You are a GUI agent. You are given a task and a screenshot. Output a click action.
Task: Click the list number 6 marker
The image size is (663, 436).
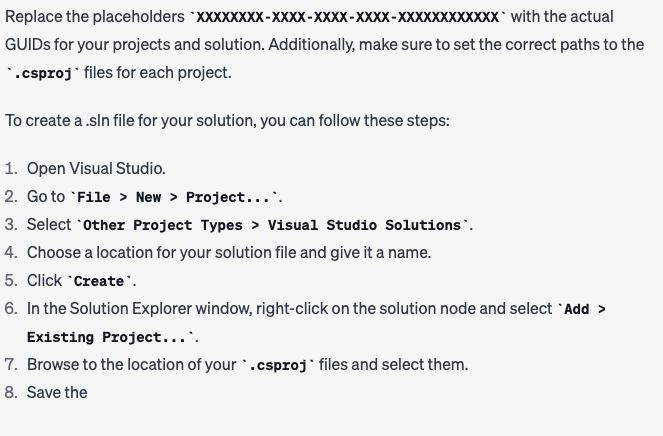point(11,309)
